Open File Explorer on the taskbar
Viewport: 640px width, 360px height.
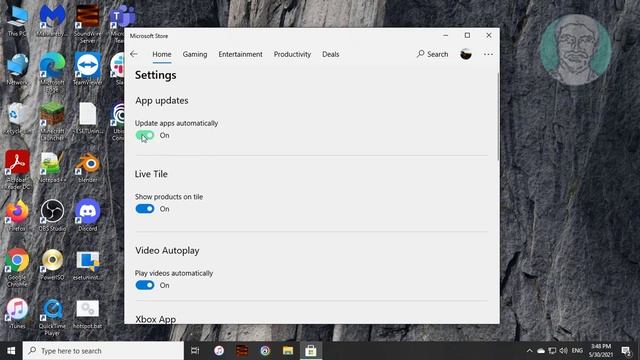click(x=288, y=351)
